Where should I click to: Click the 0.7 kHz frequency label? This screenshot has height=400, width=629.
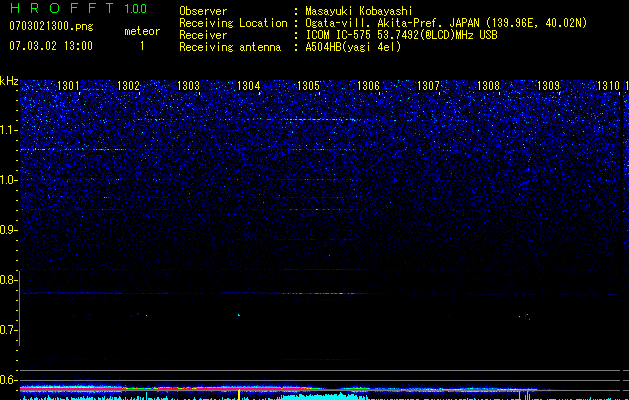click(x=8, y=330)
